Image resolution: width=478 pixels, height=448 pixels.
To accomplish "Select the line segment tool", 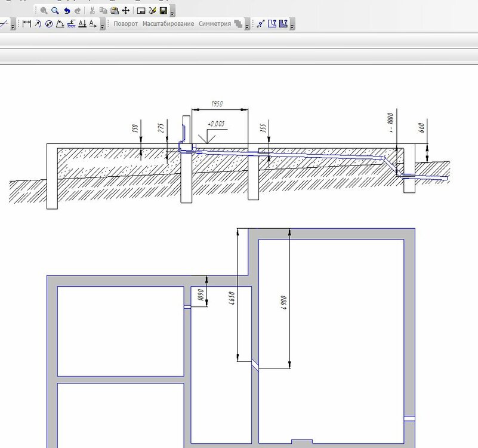I will click(4, 24).
